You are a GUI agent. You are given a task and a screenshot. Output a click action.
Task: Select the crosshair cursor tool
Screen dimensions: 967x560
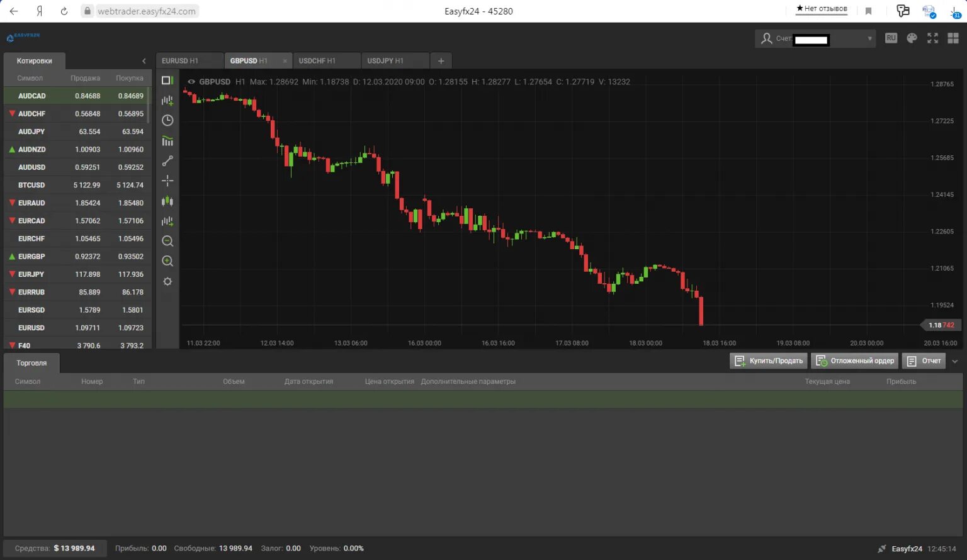[167, 181]
